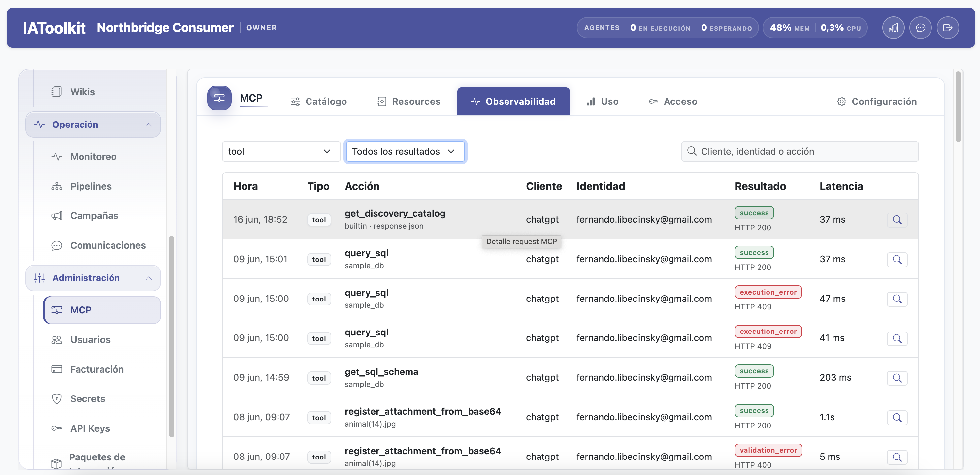980x475 pixels.
Task: Click first execution_error badge, 47 ms row
Action: click(x=768, y=292)
